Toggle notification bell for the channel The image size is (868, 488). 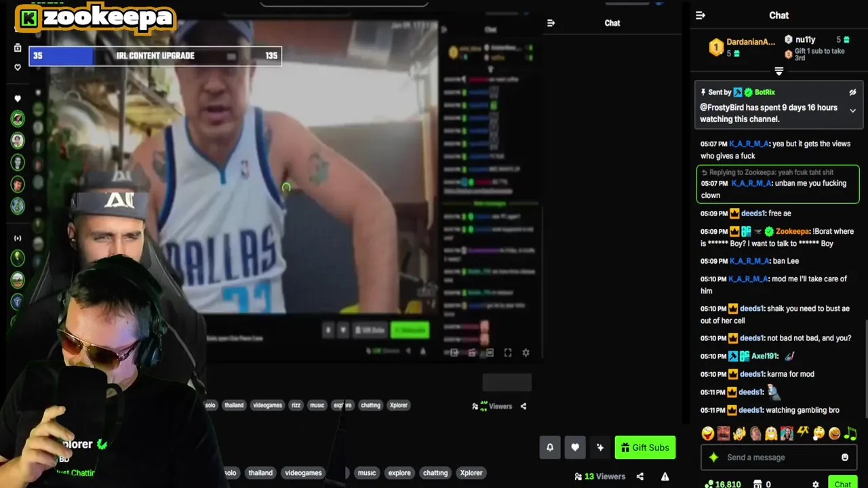click(550, 447)
